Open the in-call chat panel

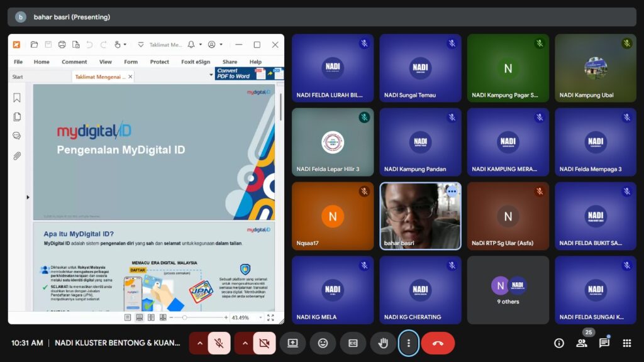pos(604,343)
